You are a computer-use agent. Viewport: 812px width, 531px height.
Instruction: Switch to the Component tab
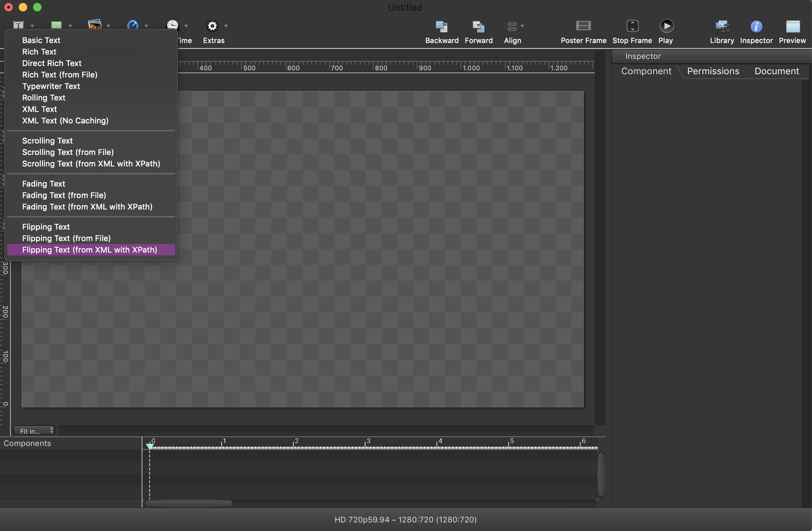[646, 71]
